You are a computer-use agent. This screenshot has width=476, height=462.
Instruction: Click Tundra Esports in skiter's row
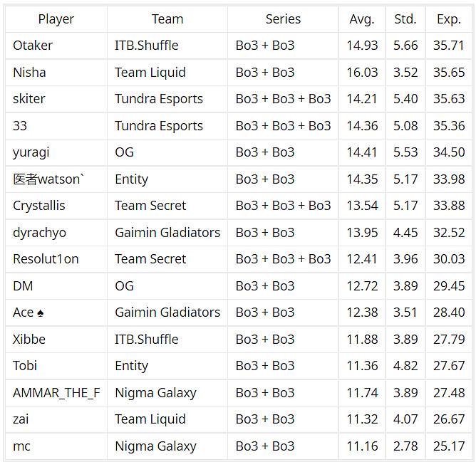(159, 99)
